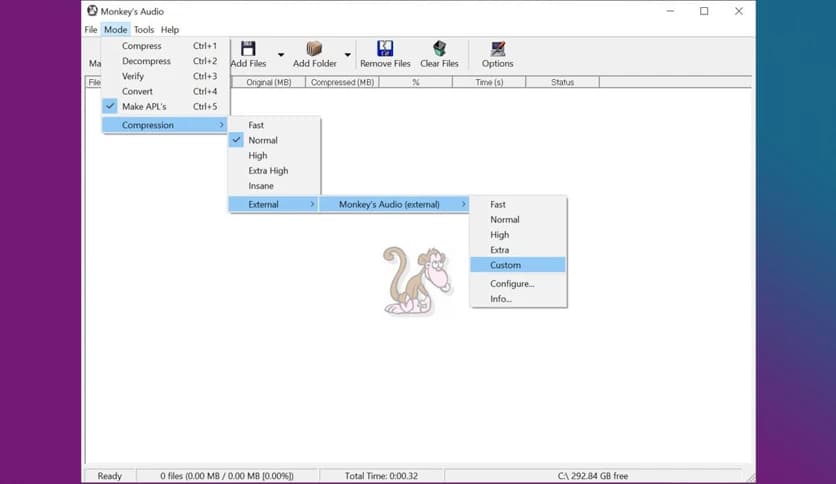Expand the Add Folder dropdown arrow
This screenshot has width=836, height=484.
tap(348, 54)
